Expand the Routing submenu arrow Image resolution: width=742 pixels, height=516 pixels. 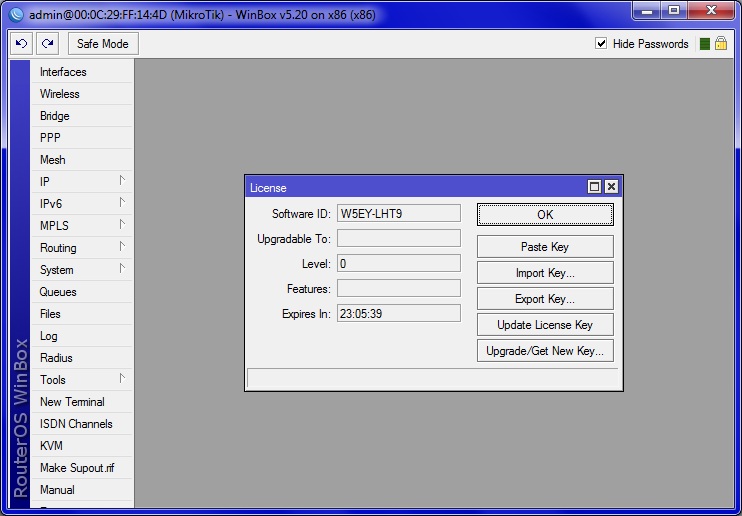(122, 247)
